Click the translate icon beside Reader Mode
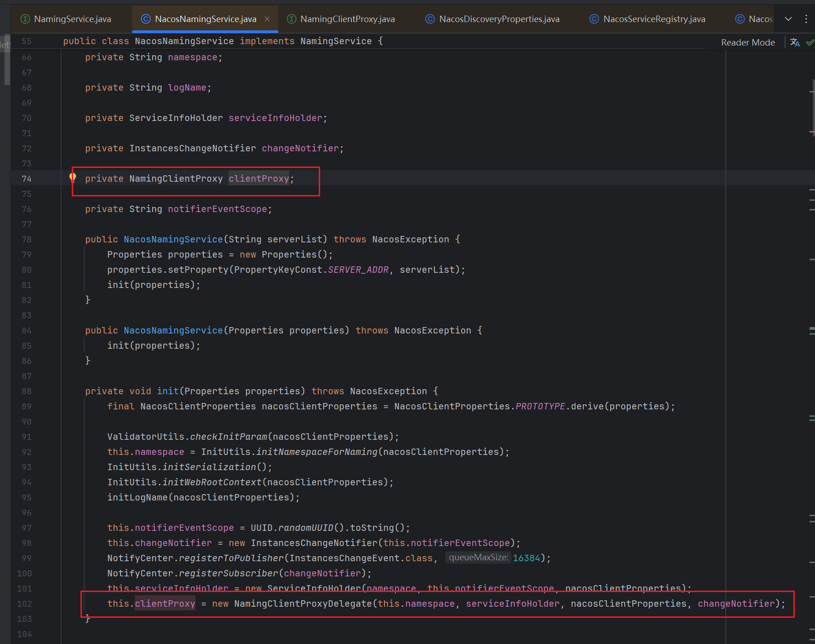The image size is (815, 644). [x=795, y=42]
